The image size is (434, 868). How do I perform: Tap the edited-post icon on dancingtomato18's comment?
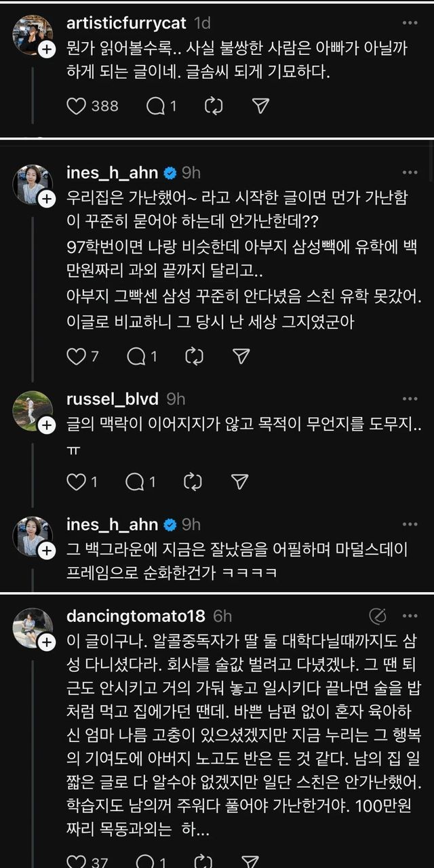(377, 616)
